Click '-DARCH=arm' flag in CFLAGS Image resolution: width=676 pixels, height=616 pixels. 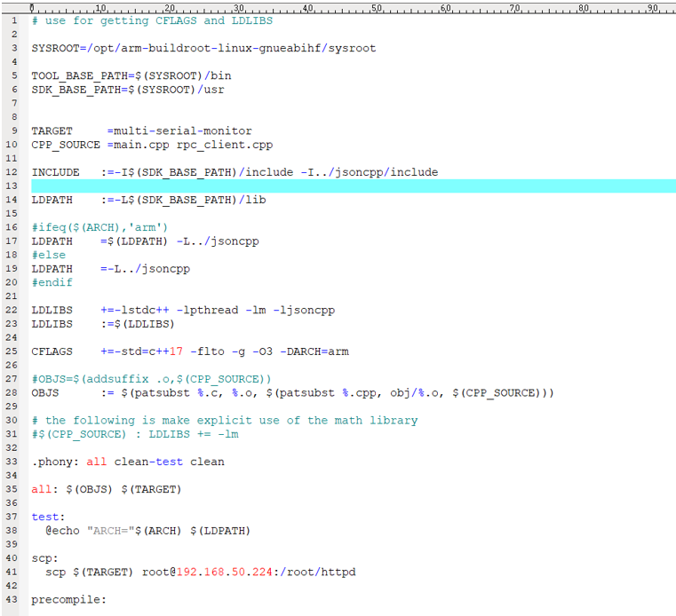314,351
